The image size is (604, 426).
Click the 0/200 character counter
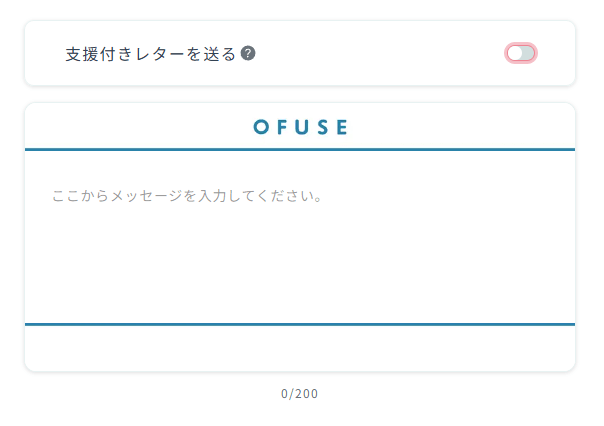coord(300,393)
